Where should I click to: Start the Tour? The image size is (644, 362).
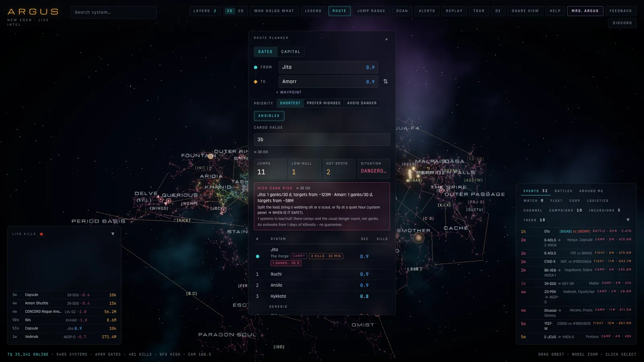click(479, 11)
